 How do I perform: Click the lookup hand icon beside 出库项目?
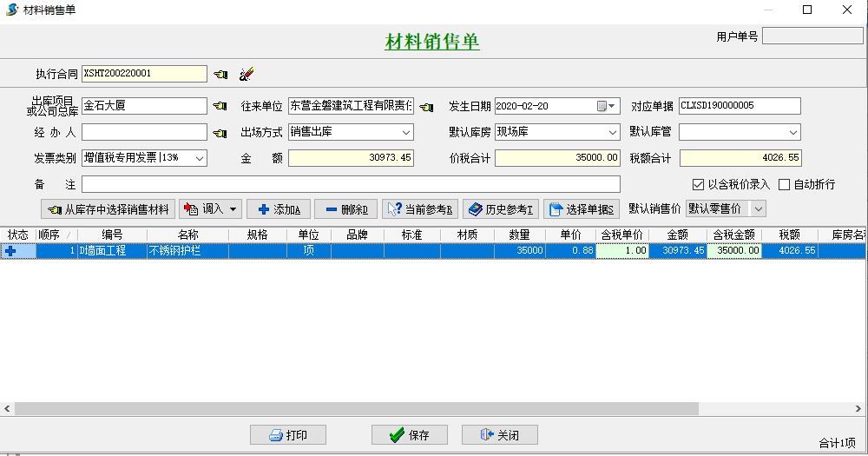point(220,106)
